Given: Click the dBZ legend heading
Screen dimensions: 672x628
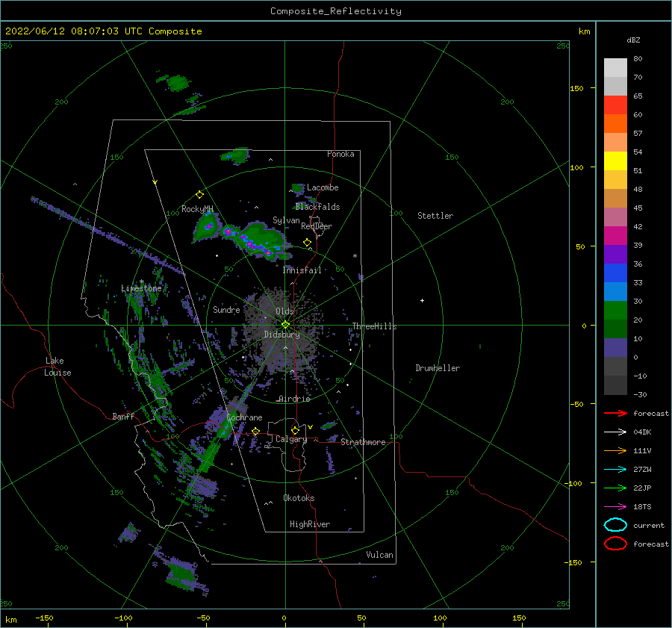Looking at the screenshot, I should click(633, 40).
